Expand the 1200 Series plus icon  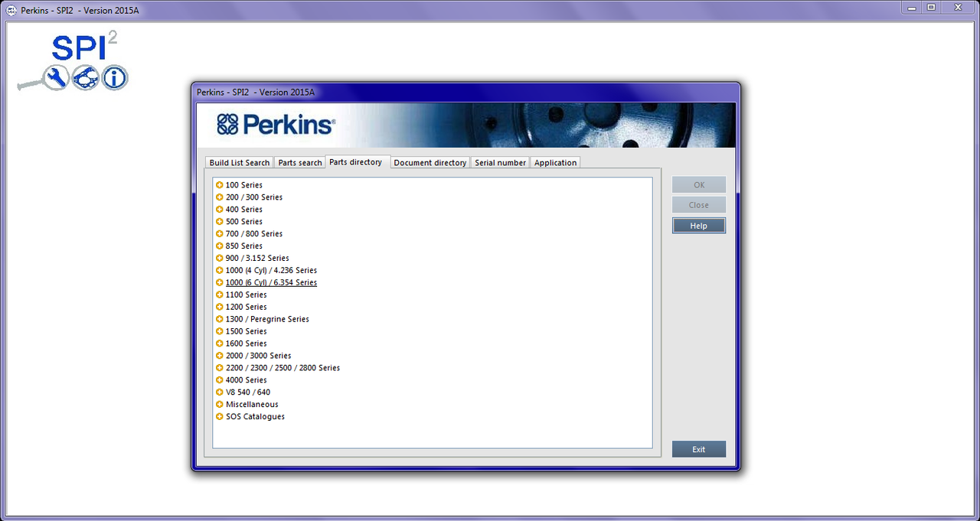[220, 308]
